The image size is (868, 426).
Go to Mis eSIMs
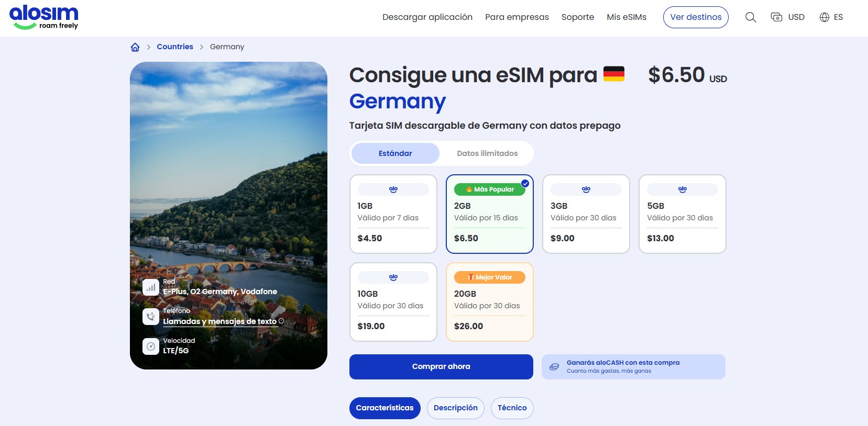(x=627, y=17)
